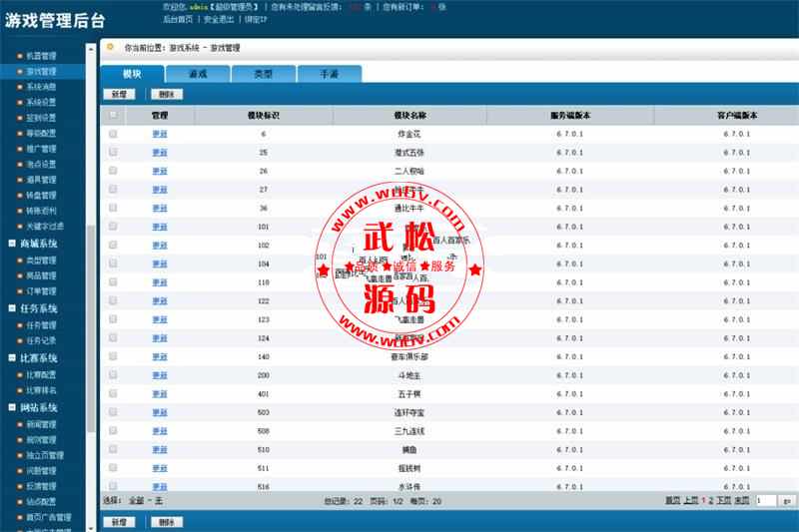The height and width of the screenshot is (532, 799).
Task: Check the box for module 25 row
Action: 113,153
